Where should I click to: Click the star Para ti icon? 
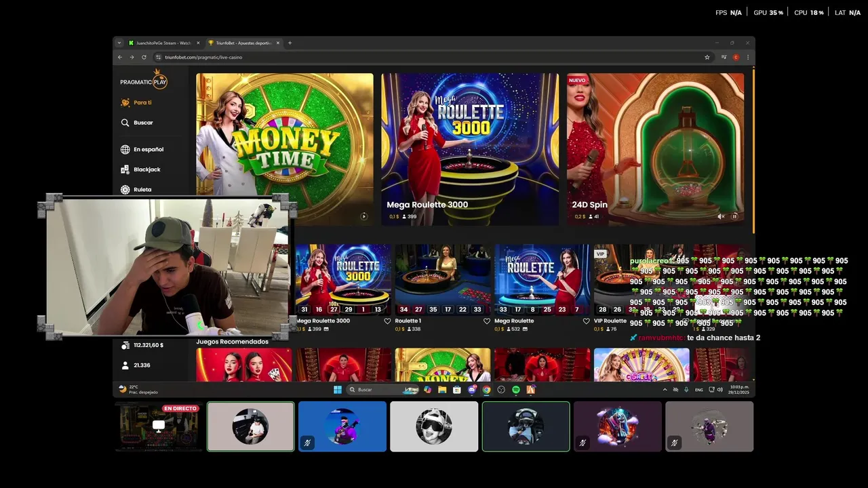point(125,102)
